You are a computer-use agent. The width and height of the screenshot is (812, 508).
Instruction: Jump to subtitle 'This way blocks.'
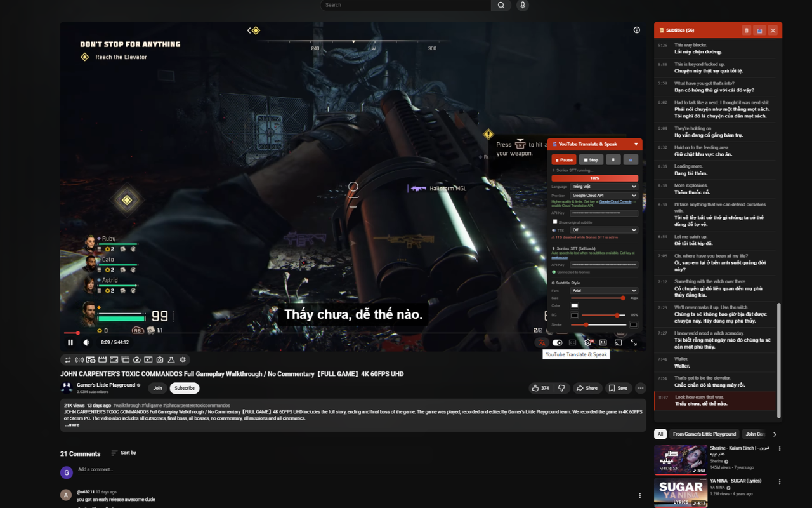(x=716, y=48)
